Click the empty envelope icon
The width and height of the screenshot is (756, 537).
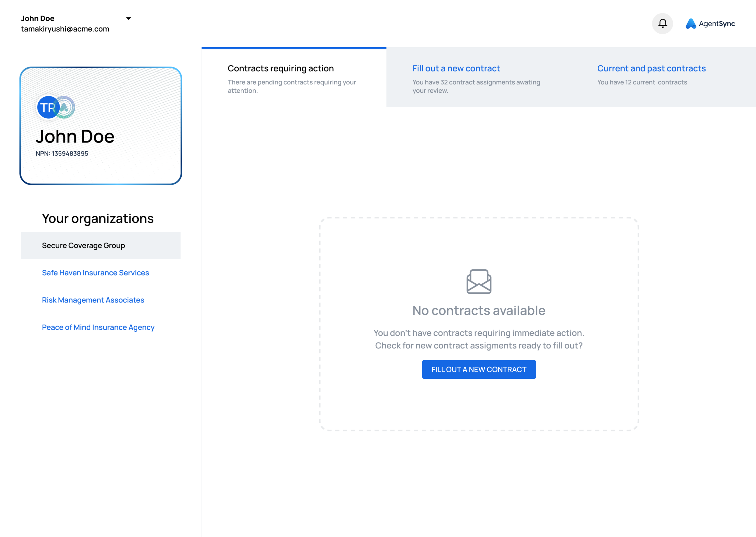click(478, 281)
